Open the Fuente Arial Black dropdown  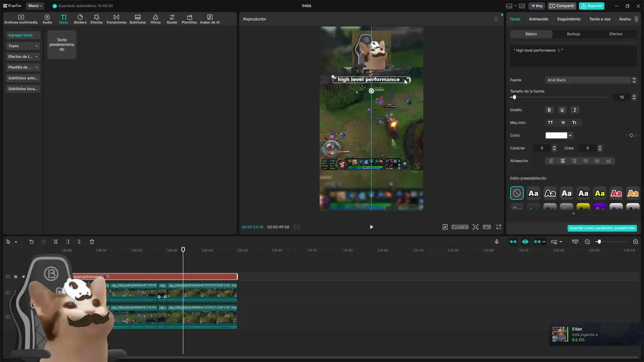coord(591,80)
